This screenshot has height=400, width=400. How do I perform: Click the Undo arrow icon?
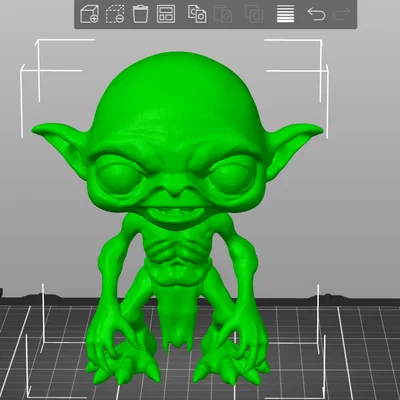(316, 14)
